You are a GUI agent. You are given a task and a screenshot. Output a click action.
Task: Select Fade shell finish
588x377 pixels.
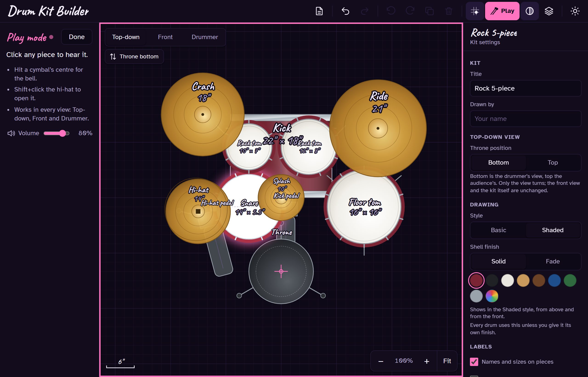click(553, 261)
